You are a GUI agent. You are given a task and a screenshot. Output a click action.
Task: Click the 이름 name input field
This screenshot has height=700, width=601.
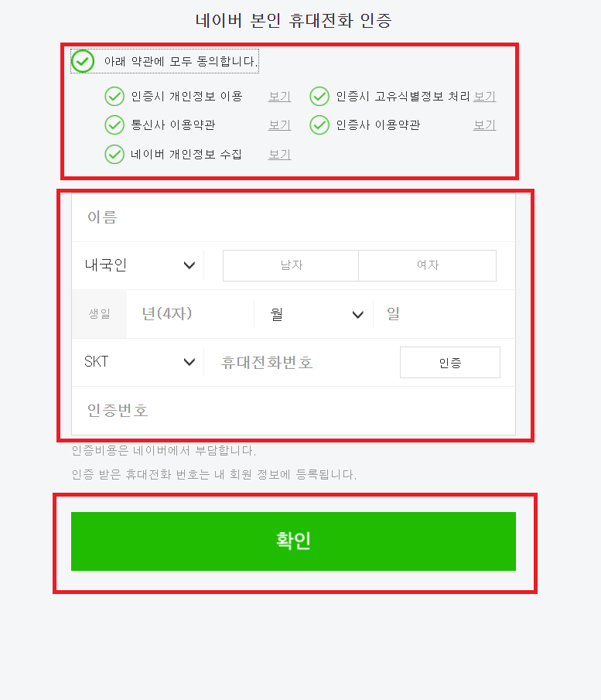click(293, 217)
